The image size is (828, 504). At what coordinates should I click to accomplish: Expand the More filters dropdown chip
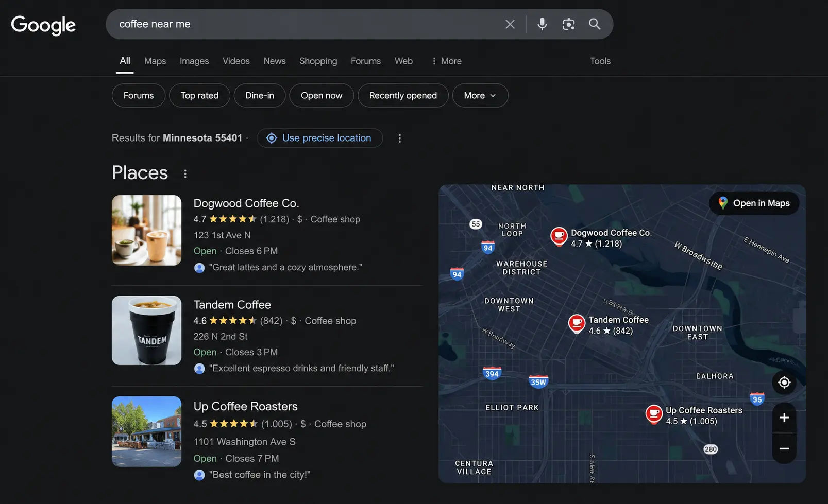pos(480,96)
